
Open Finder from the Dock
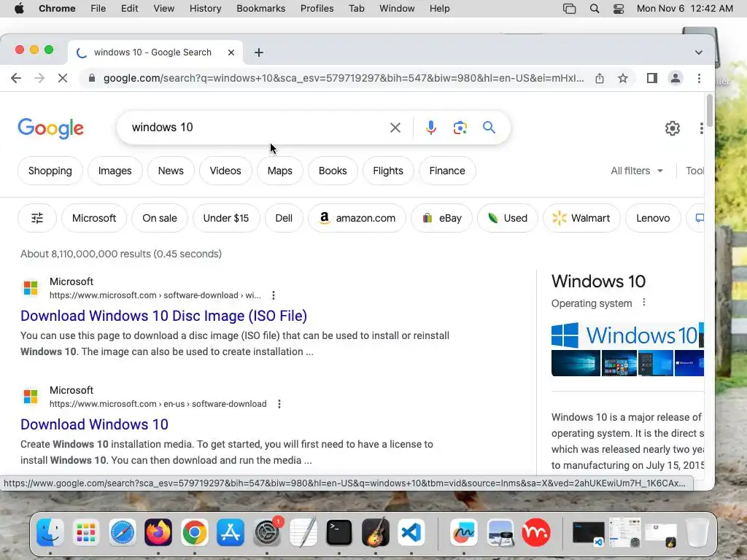pyautogui.click(x=50, y=532)
